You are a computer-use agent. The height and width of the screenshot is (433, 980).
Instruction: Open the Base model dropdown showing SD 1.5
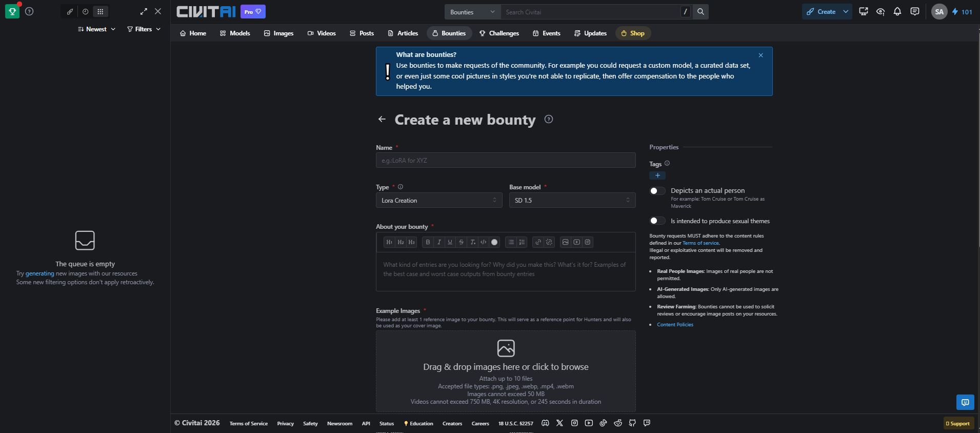click(x=572, y=200)
